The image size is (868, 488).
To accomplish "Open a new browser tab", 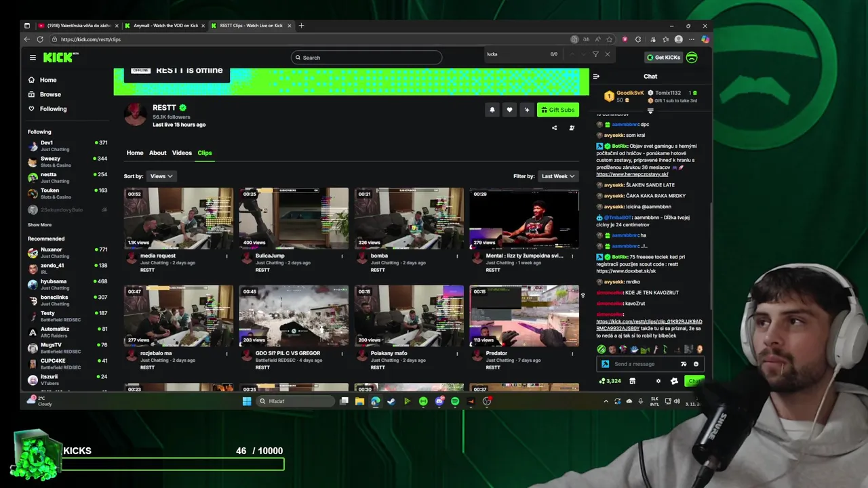I will (302, 26).
